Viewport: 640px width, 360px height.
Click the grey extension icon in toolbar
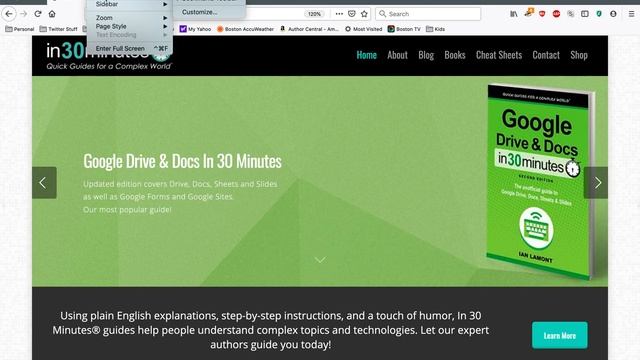coord(571,14)
